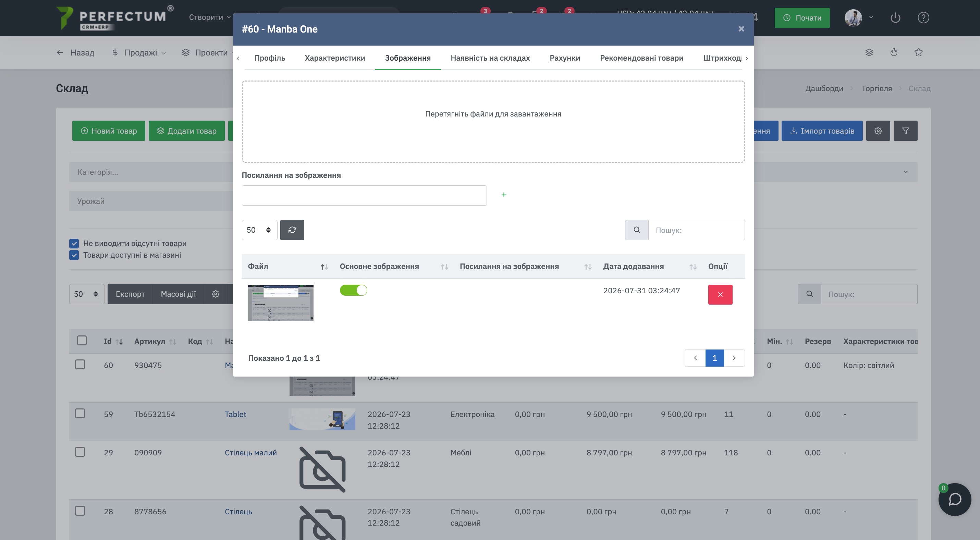Click the flame icon in the secondary bar
Image resolution: width=980 pixels, height=540 pixels.
tap(894, 52)
